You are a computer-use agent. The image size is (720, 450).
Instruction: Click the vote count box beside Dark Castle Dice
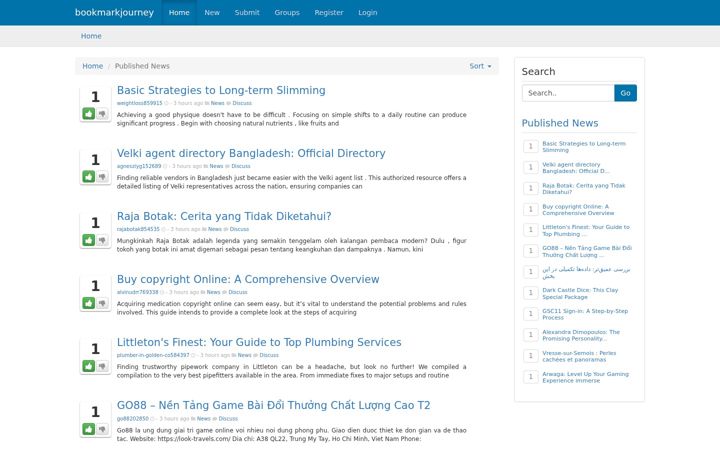tap(530, 293)
